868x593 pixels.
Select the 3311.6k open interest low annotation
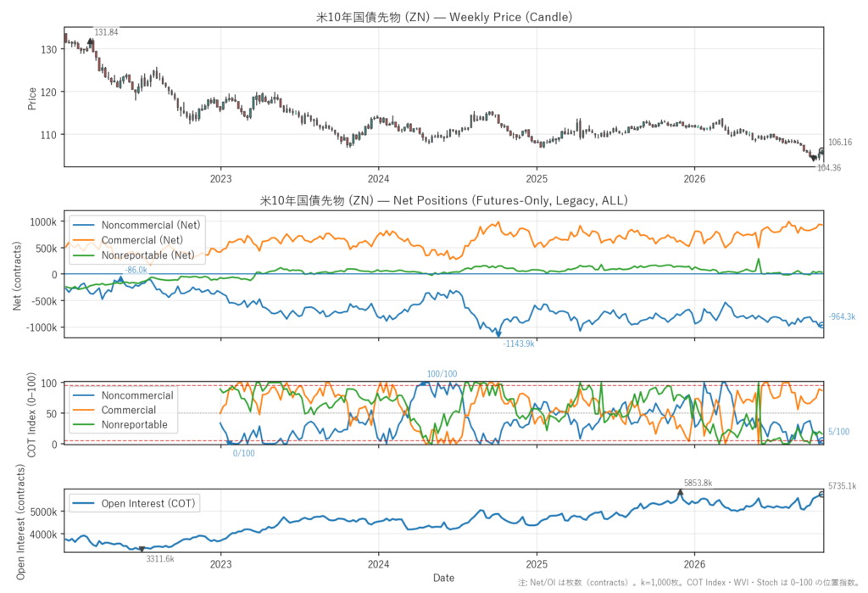(160, 558)
